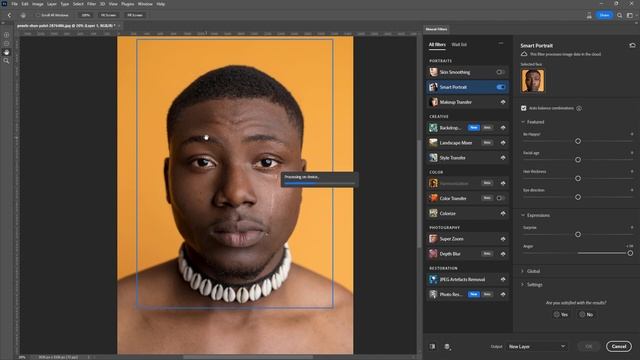This screenshot has height=360, width=640.
Task: Click the reset parameters icon beside Smart Portrait title
Action: point(632,45)
